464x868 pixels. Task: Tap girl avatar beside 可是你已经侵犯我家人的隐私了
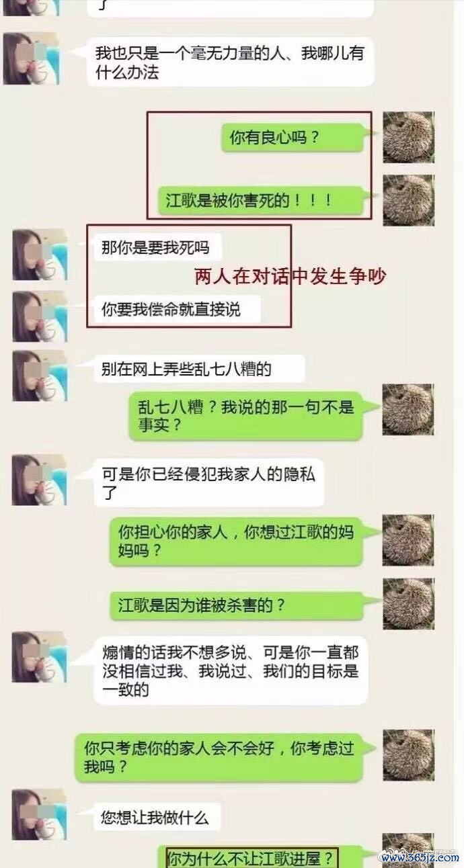click(x=40, y=480)
